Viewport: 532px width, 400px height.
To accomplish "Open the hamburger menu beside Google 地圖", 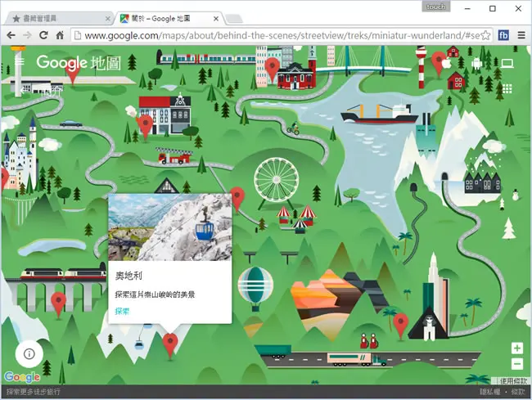I will [x=20, y=61].
